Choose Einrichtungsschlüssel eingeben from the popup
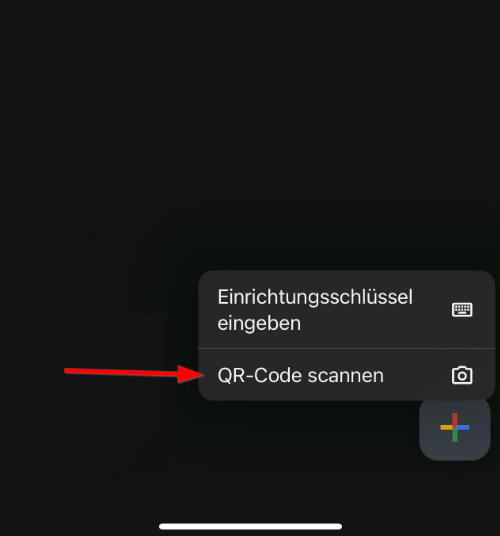The height and width of the screenshot is (536, 500). (347, 309)
